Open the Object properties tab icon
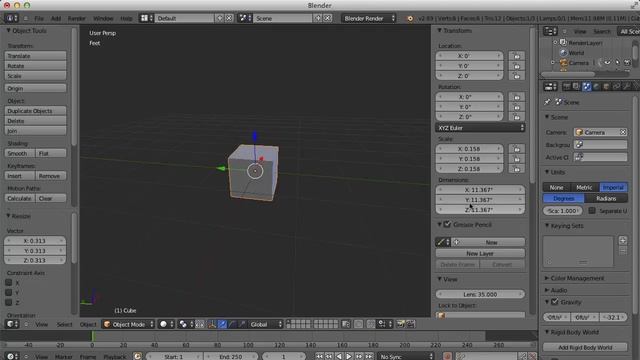This screenshot has width=640, height=360. click(x=606, y=86)
